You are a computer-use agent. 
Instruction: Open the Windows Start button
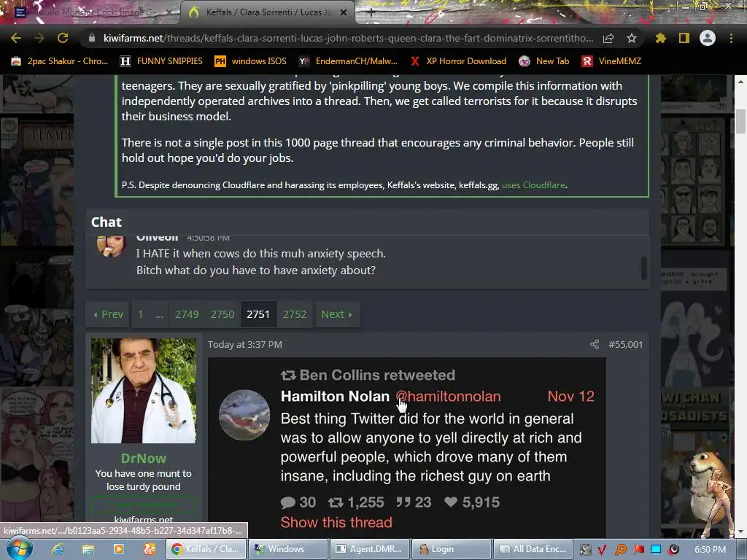(x=18, y=549)
